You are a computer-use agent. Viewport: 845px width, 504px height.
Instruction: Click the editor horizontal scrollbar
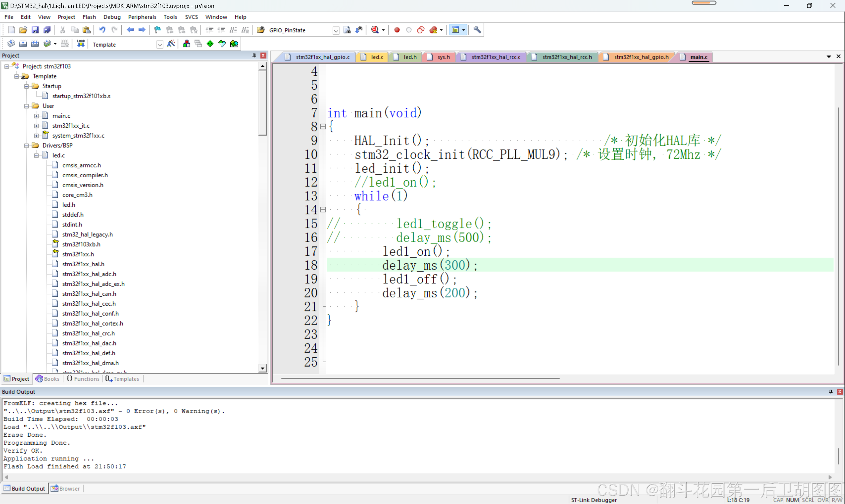click(x=420, y=378)
